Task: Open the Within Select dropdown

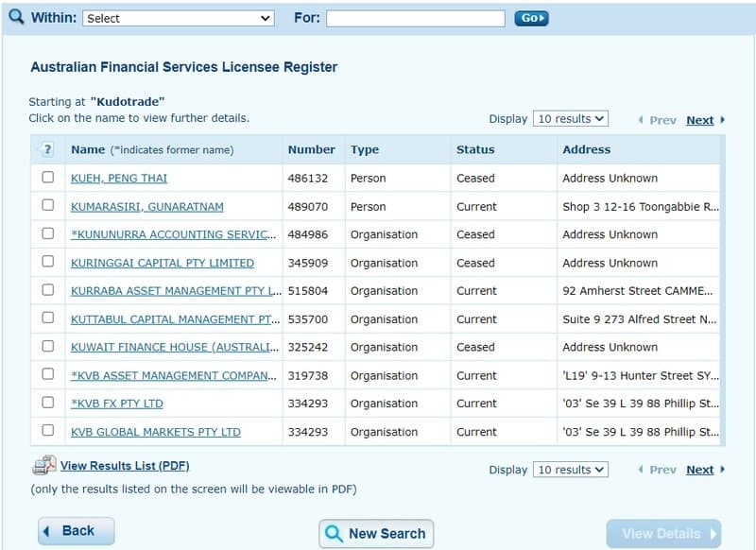Action: [x=179, y=18]
